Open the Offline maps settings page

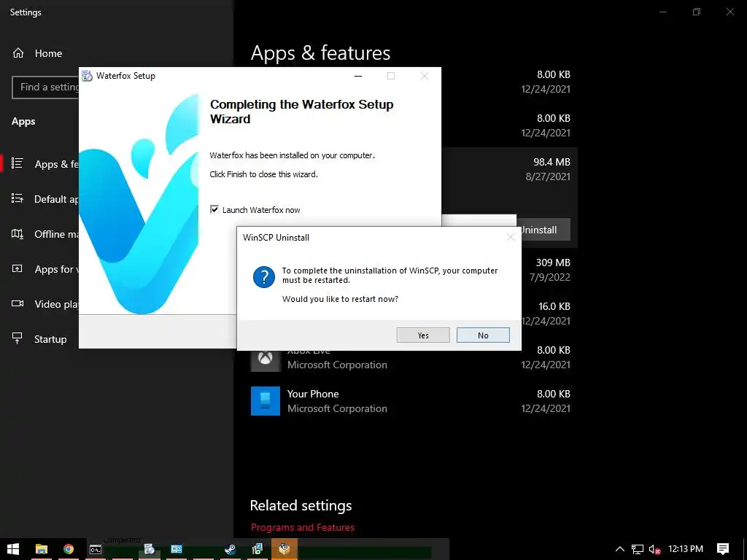[x=41, y=234]
